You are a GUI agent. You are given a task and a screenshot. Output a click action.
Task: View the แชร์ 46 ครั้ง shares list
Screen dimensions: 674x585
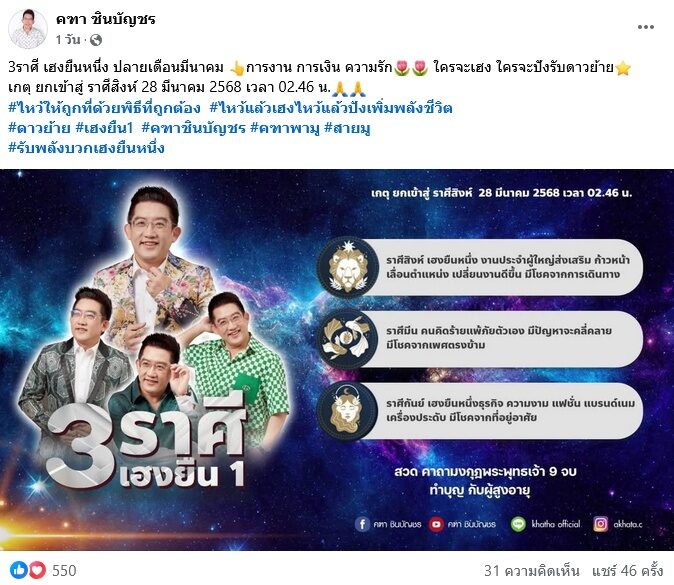click(x=627, y=571)
